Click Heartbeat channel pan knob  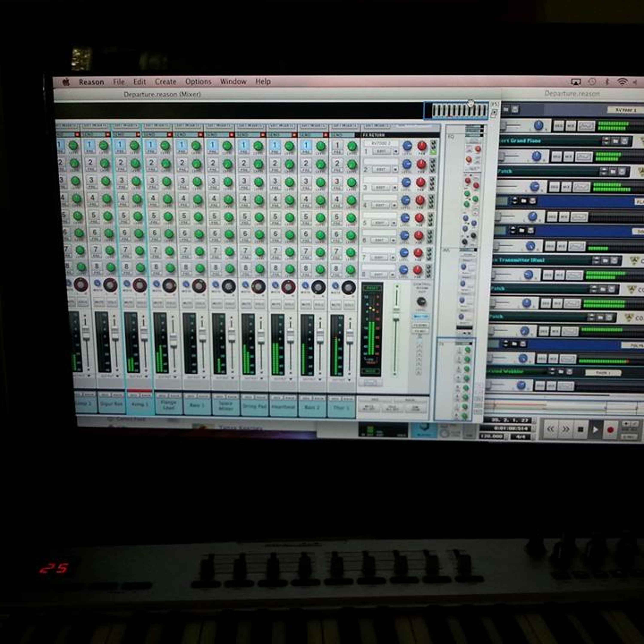288,287
